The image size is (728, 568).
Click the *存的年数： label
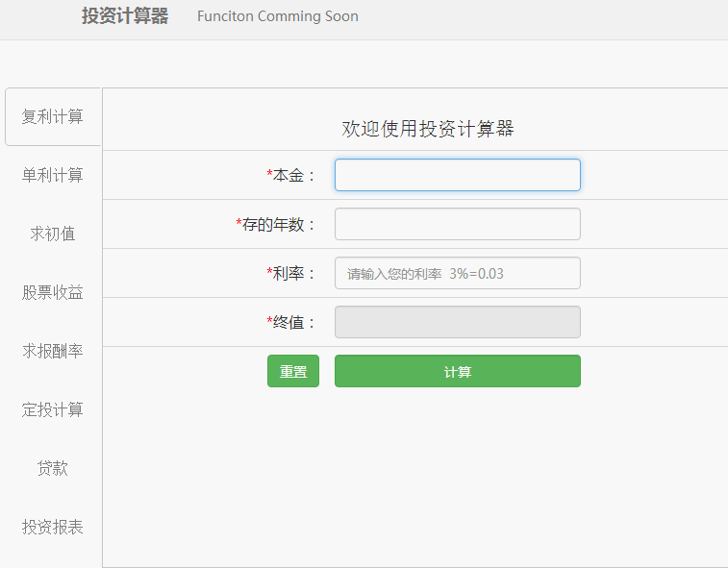(276, 225)
